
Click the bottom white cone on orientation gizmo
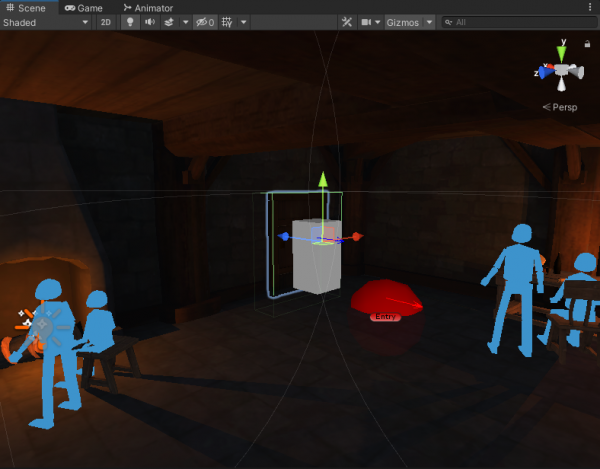pos(561,84)
